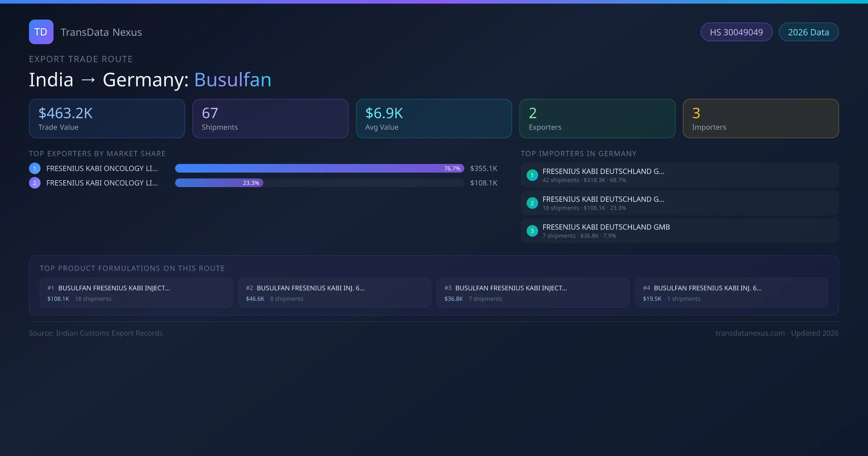
Task: Click the HS 30049049 pill
Action: pos(736,32)
